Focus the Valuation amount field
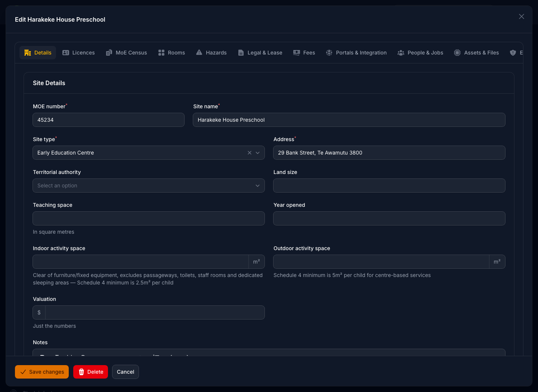 155,312
